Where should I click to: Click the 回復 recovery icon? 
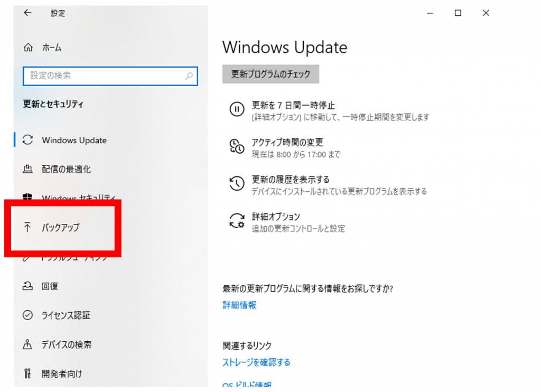[27, 286]
